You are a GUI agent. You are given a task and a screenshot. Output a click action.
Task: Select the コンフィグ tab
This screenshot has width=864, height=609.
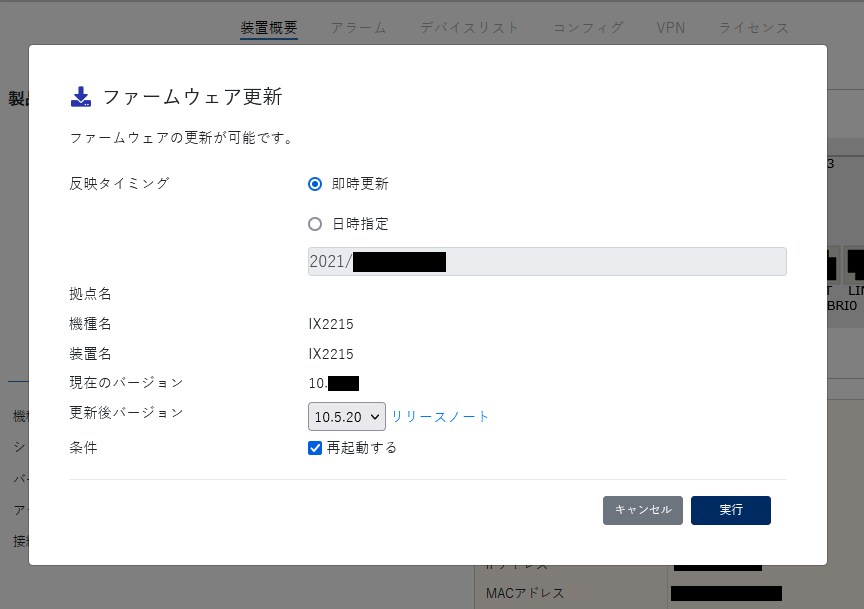[588, 28]
